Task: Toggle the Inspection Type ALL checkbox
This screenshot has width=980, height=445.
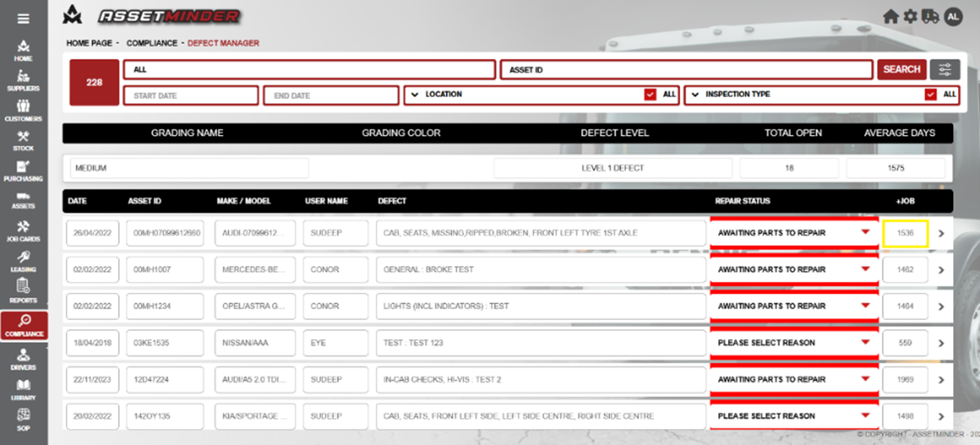Action: (x=931, y=95)
